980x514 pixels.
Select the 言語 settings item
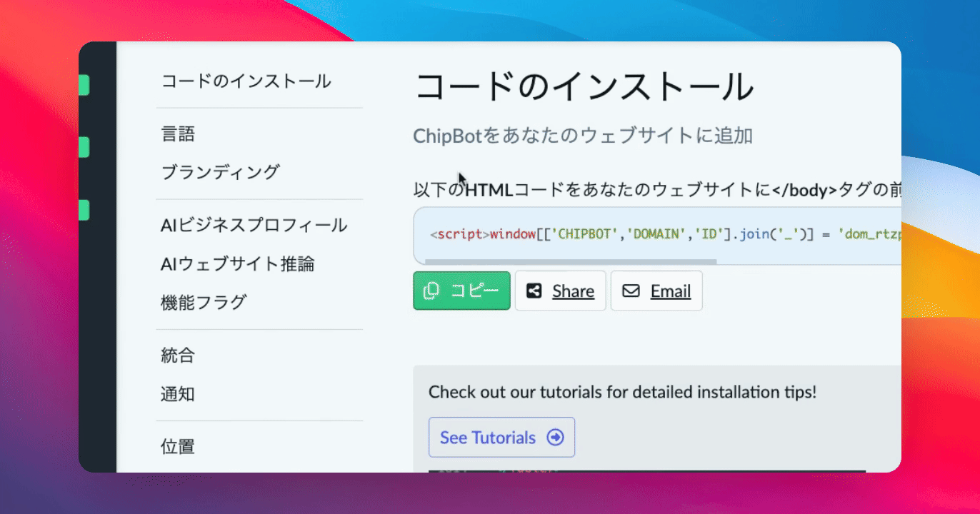(178, 133)
